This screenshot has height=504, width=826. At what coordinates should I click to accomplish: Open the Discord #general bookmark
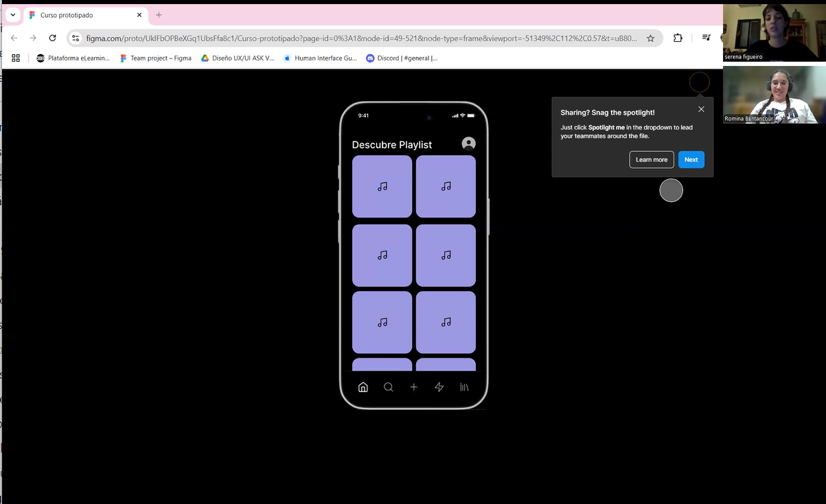[402, 58]
